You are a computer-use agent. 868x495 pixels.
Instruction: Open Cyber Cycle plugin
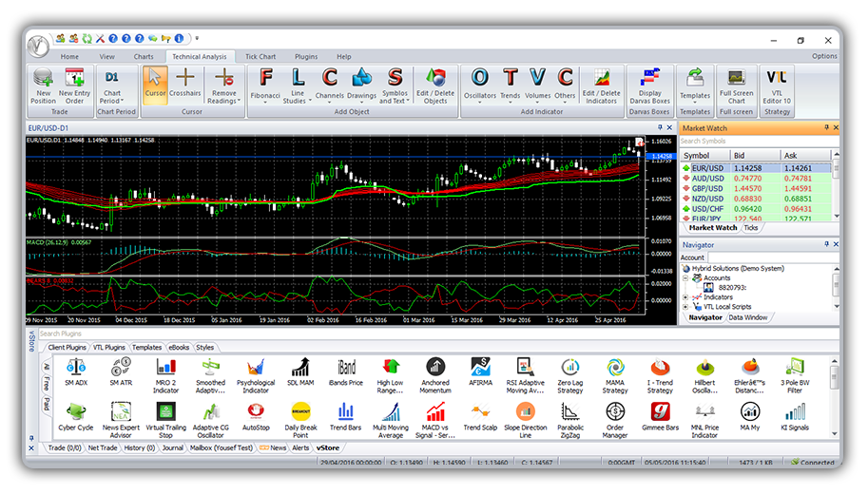tap(76, 417)
